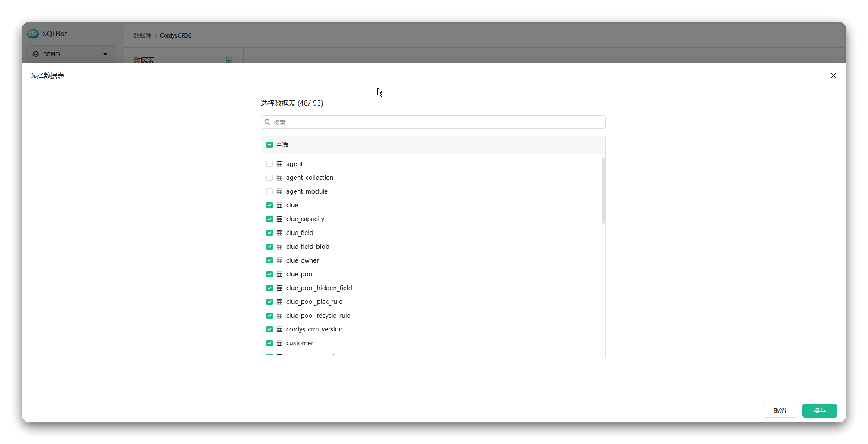The image size is (868, 444).
Task: Click the search magnifier icon in search box
Action: 267,122
